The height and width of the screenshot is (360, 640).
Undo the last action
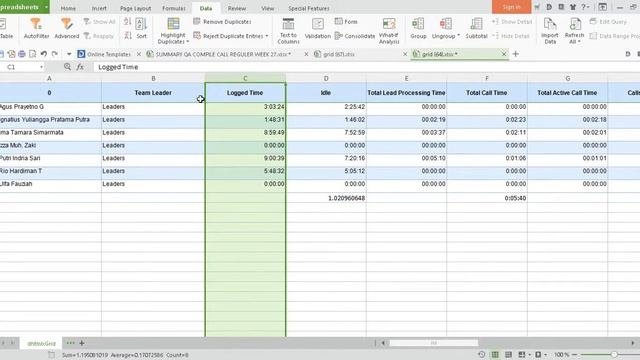[44, 54]
